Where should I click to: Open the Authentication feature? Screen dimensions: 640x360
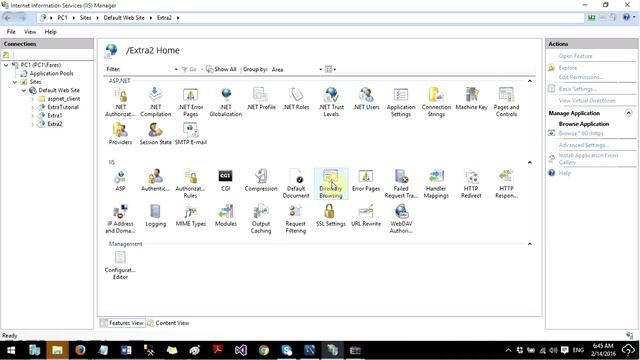pos(156,180)
